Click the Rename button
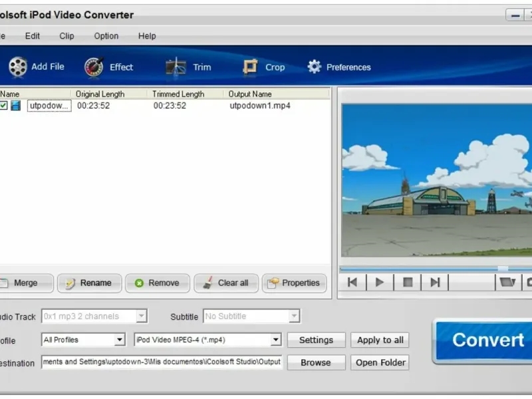 click(89, 283)
